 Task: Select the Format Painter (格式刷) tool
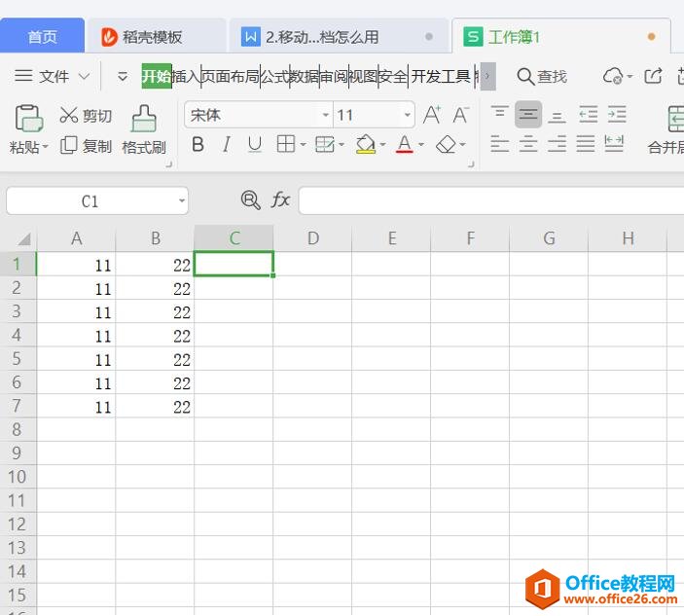(144, 130)
